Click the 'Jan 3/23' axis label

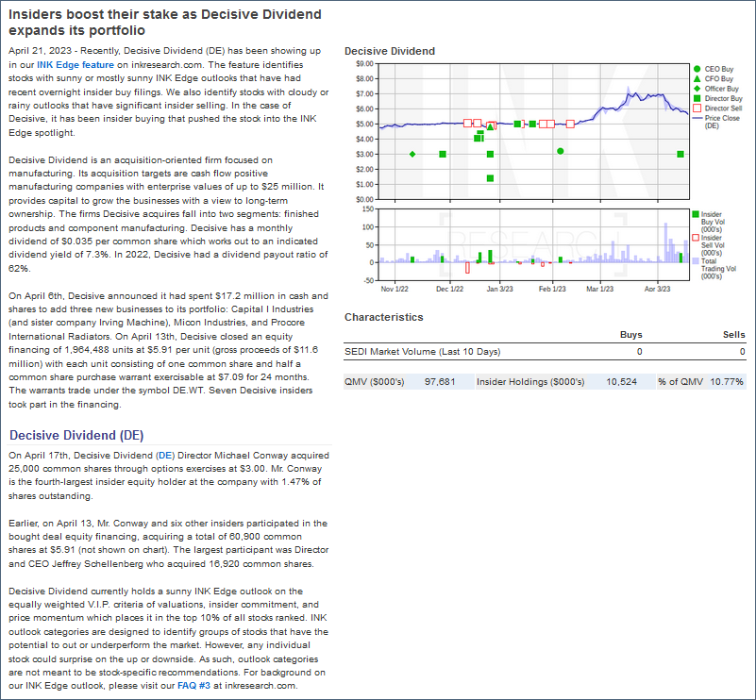[x=500, y=289]
